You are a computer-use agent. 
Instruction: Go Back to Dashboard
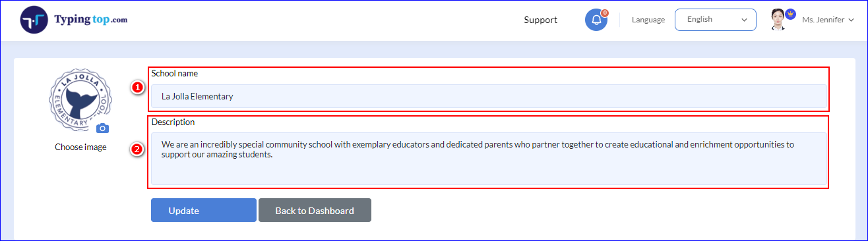point(315,210)
